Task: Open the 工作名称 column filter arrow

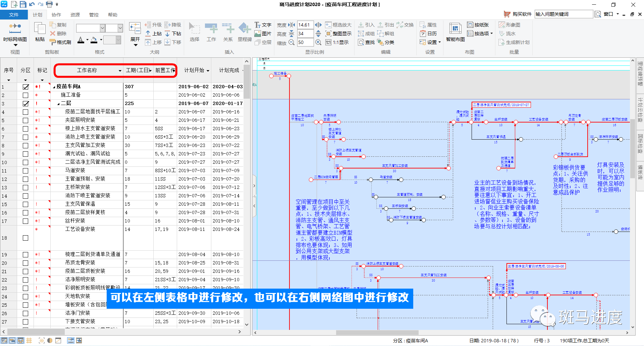Action: pos(120,71)
